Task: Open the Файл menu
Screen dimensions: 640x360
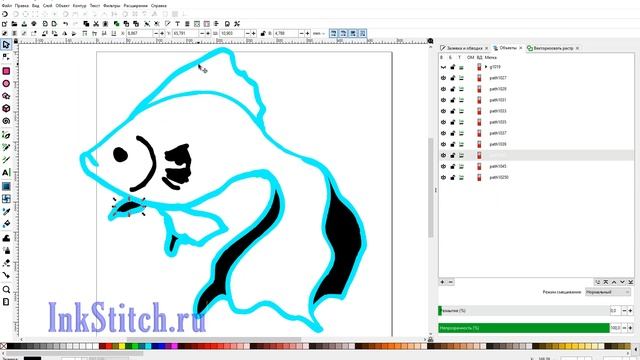Action: coord(7,6)
